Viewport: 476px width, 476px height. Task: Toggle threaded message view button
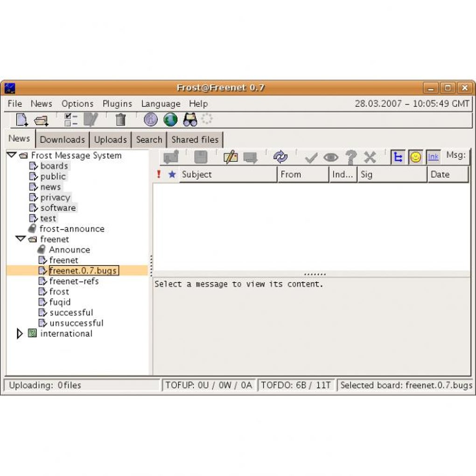(x=398, y=157)
